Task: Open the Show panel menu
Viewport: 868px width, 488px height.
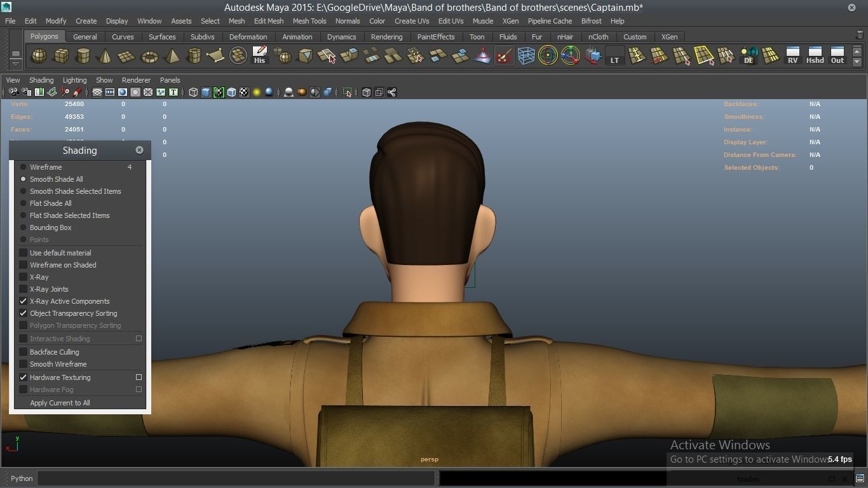Action: click(104, 80)
